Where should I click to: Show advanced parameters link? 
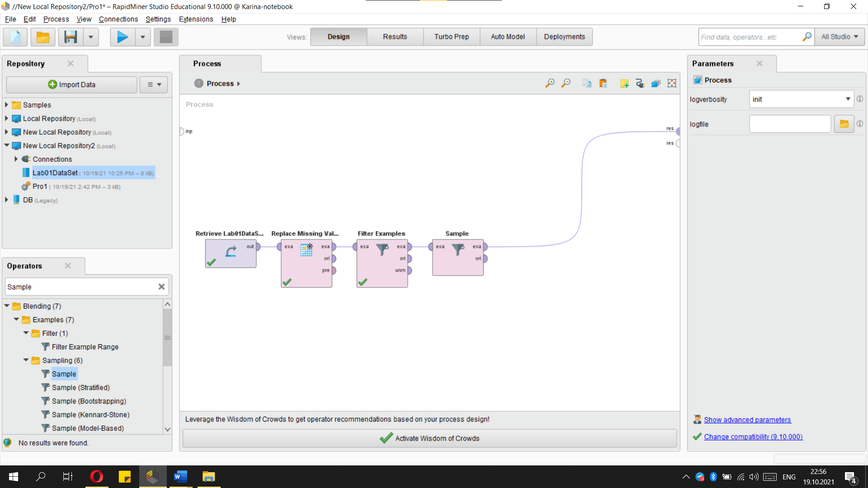(747, 420)
